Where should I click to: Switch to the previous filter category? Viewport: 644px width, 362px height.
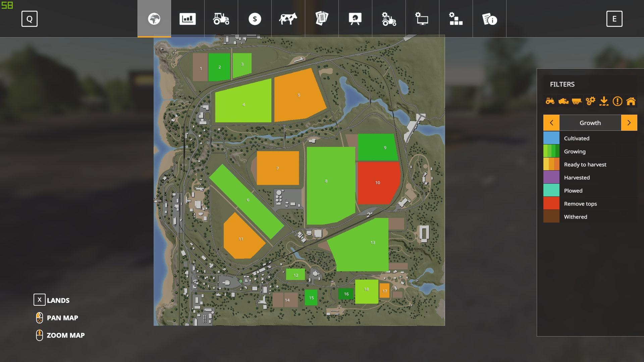click(551, 123)
